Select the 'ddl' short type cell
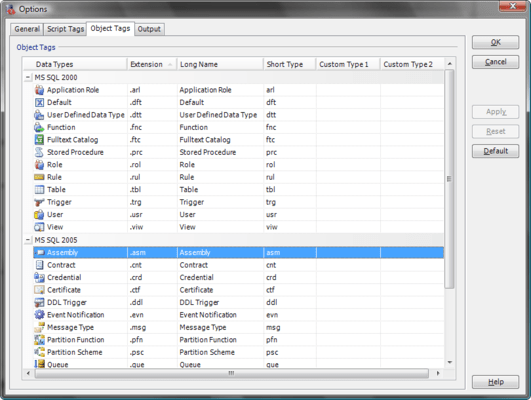531x400 pixels. (290, 302)
